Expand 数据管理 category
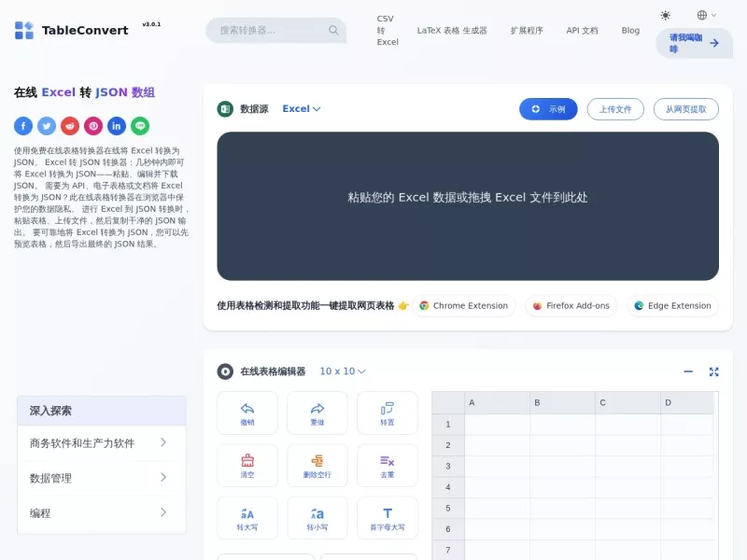The width and height of the screenshot is (747, 560). [x=102, y=478]
